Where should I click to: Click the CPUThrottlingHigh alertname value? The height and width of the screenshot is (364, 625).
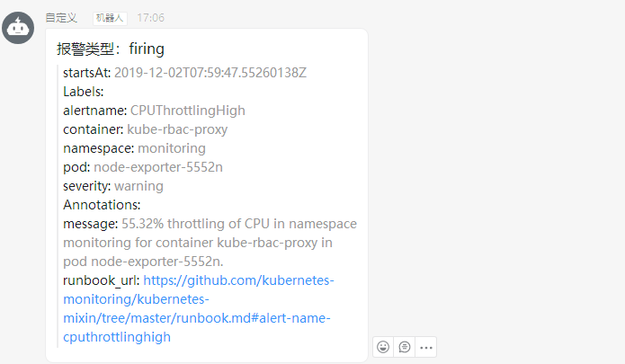(187, 111)
